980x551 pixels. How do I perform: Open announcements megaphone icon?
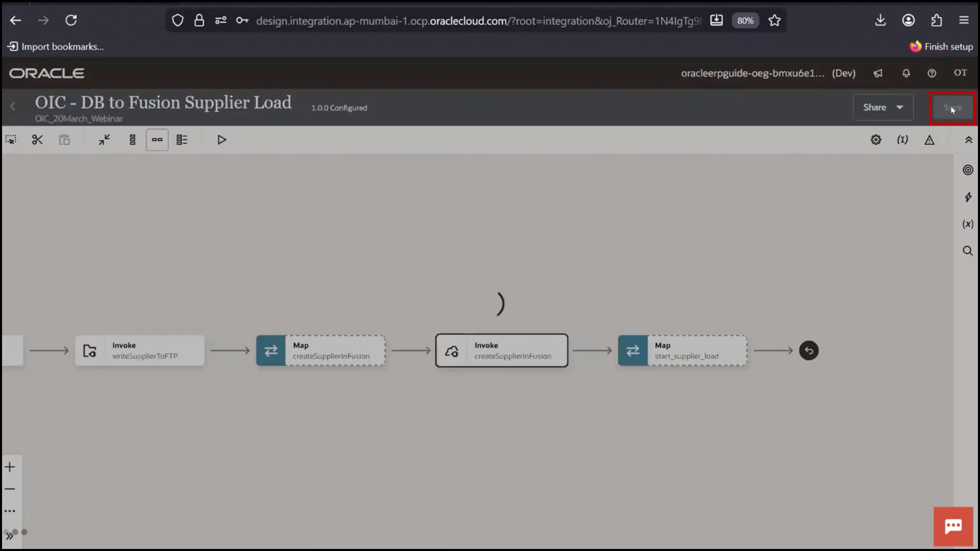878,73
